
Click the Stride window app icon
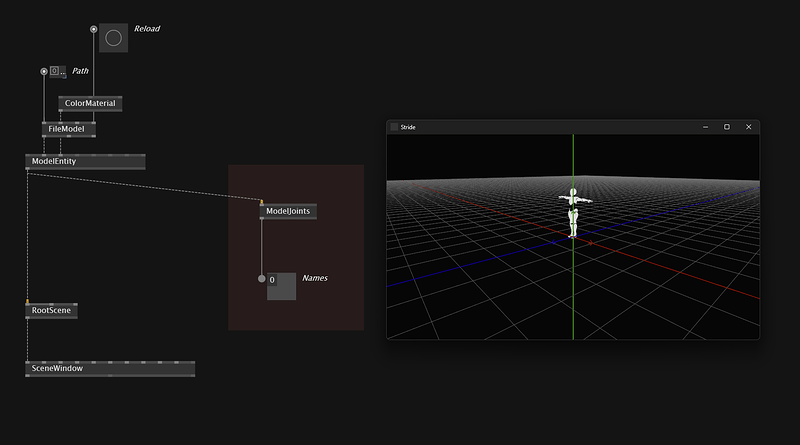pos(394,127)
